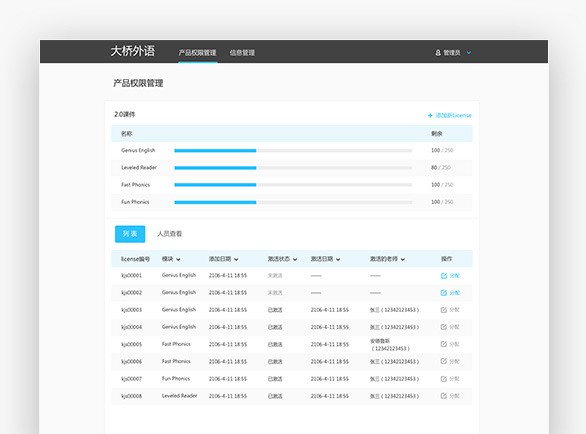Click the blue 列表 button
This screenshot has width=586, height=434.
(130, 234)
